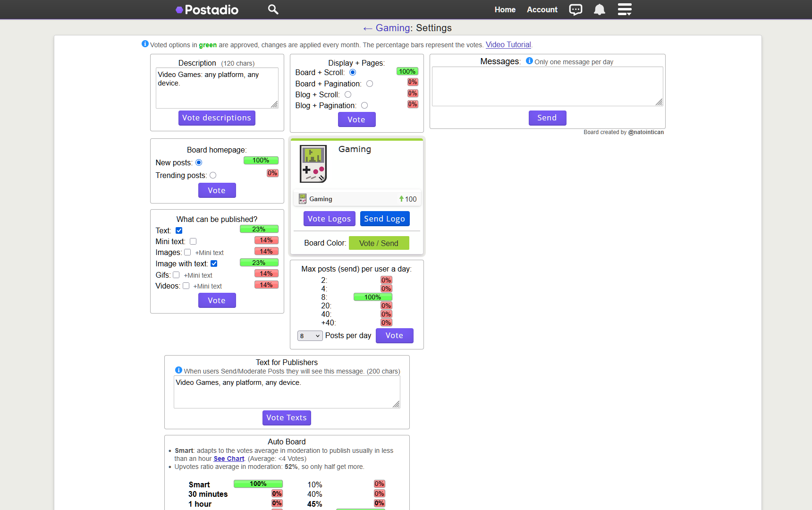
Task: Click the Postadio logo
Action: click(x=207, y=9)
